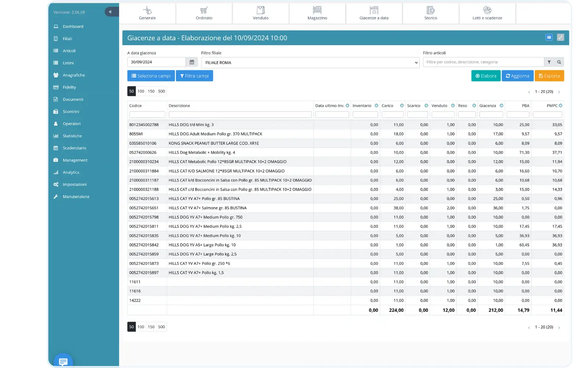Image resolution: width=588 pixels, height=368 pixels.
Task: Click info icon next to Carico header
Action: pos(402,106)
